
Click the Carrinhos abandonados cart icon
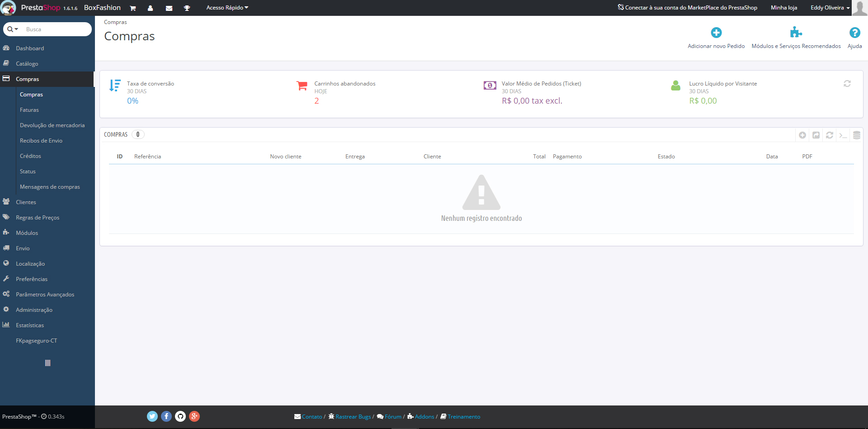[302, 86]
